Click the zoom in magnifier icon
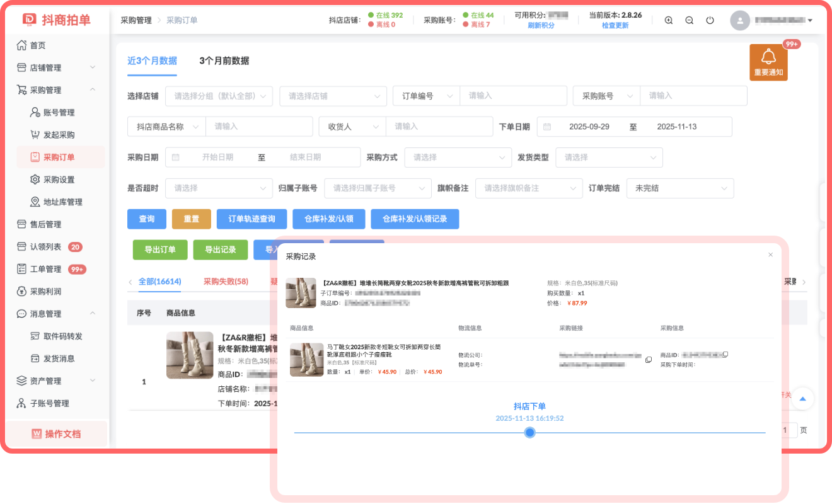This screenshot has width=832, height=504. [x=669, y=20]
